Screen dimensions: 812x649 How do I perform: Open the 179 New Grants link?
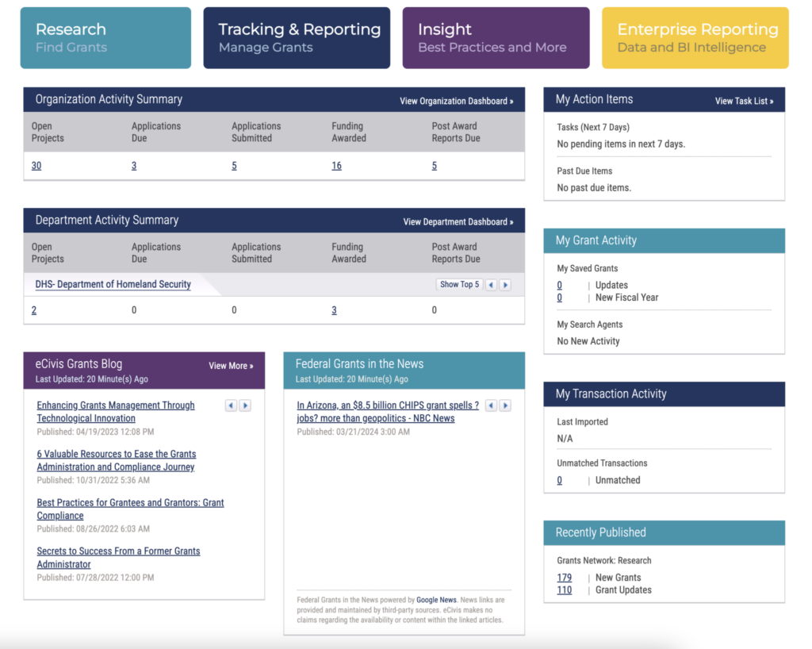click(x=564, y=578)
